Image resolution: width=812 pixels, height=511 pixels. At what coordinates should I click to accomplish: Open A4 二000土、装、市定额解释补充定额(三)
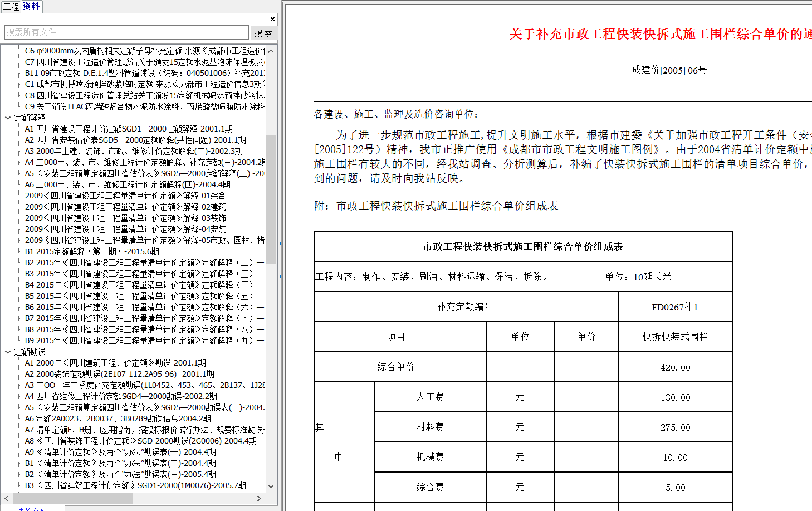[145, 162]
